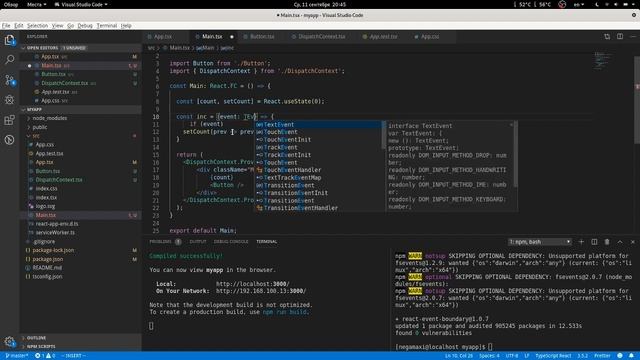This screenshot has width=640, height=360.
Task: Close the terminal panel
Action: pos(633,242)
